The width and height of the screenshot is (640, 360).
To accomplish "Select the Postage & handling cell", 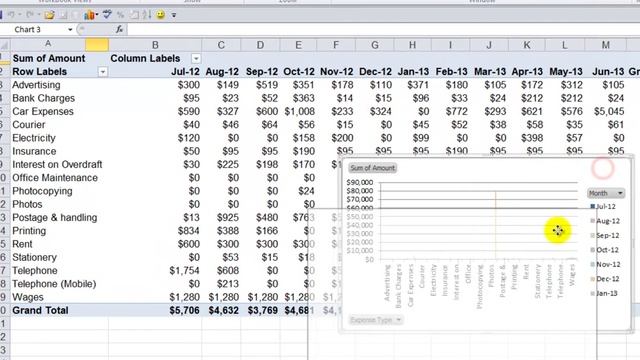I will click(x=59, y=218).
